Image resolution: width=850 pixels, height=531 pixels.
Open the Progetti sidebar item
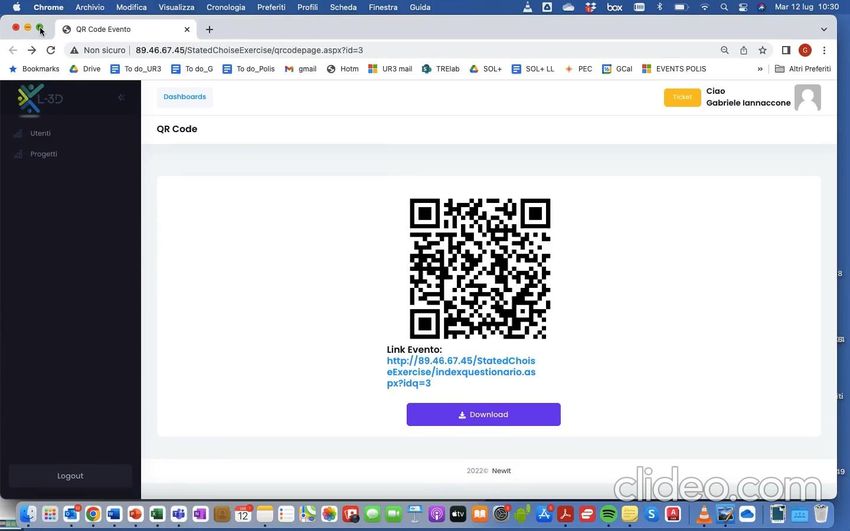coord(43,154)
